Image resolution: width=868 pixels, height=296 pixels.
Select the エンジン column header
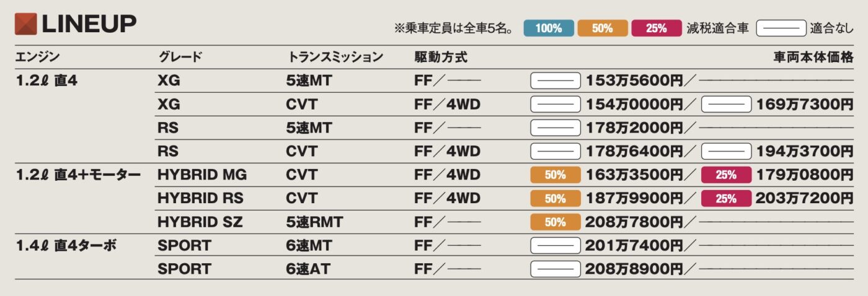tap(37, 58)
